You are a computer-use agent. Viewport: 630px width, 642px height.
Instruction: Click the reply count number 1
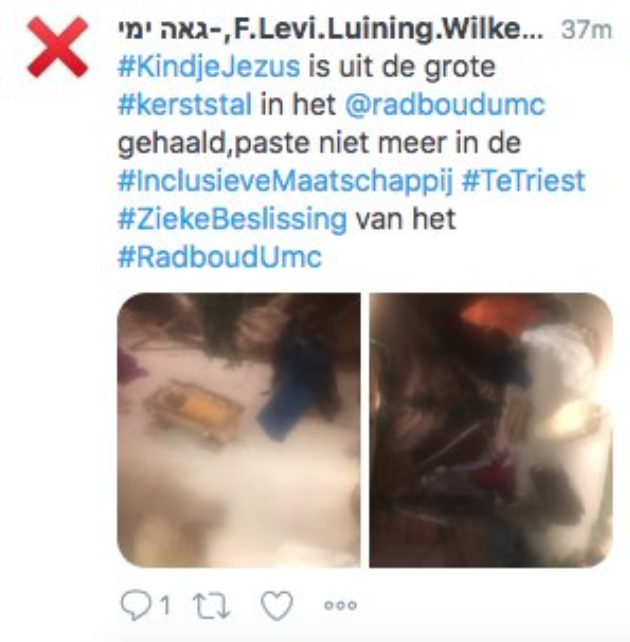pyautogui.click(x=165, y=605)
